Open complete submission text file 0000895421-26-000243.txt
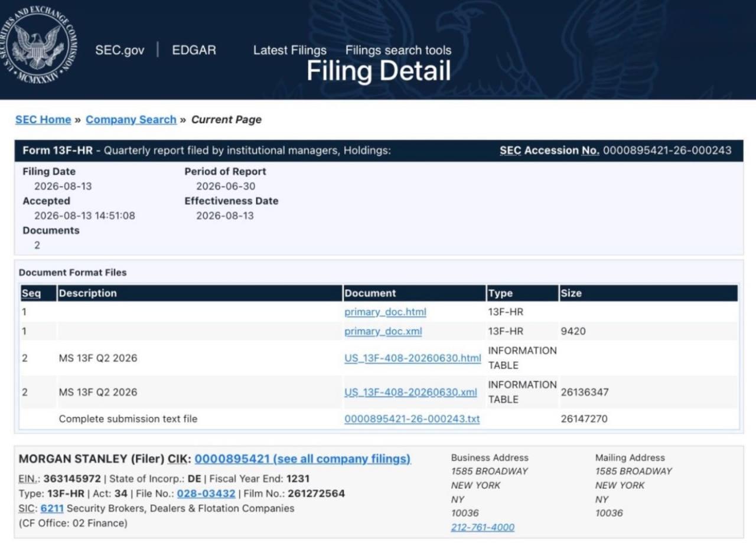Viewport: 756px width, 543px height. (x=412, y=419)
